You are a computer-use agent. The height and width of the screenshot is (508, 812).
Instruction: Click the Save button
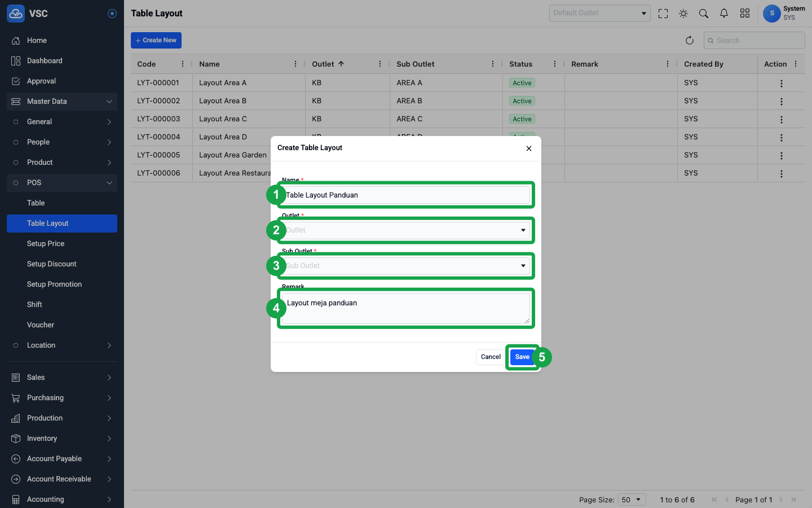522,357
